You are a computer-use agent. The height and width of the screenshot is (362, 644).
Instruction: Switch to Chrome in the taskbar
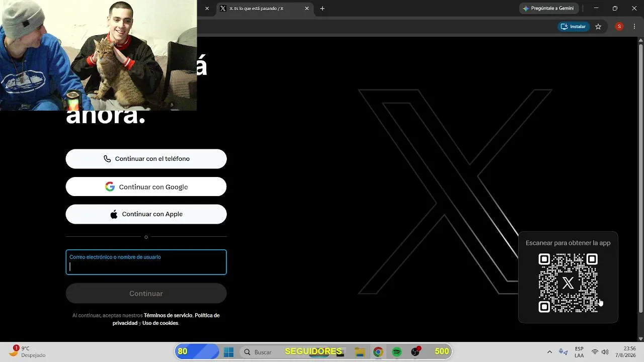378,352
